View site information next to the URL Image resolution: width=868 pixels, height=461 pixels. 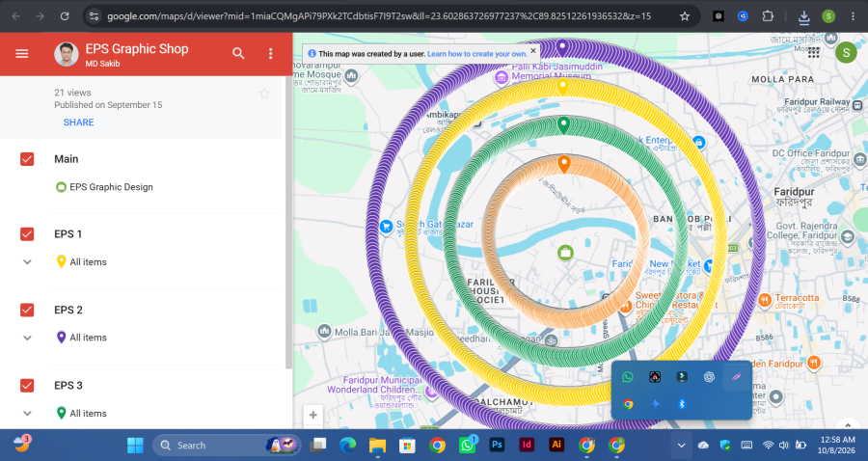(x=95, y=16)
